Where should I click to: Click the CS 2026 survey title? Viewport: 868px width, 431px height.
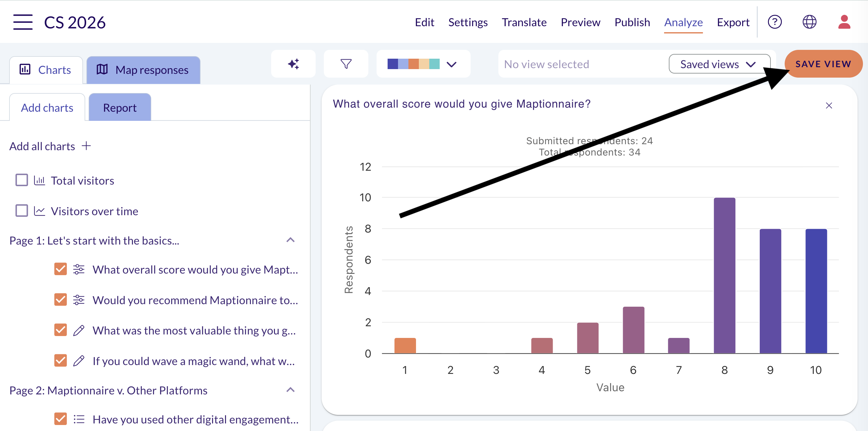pos(75,23)
